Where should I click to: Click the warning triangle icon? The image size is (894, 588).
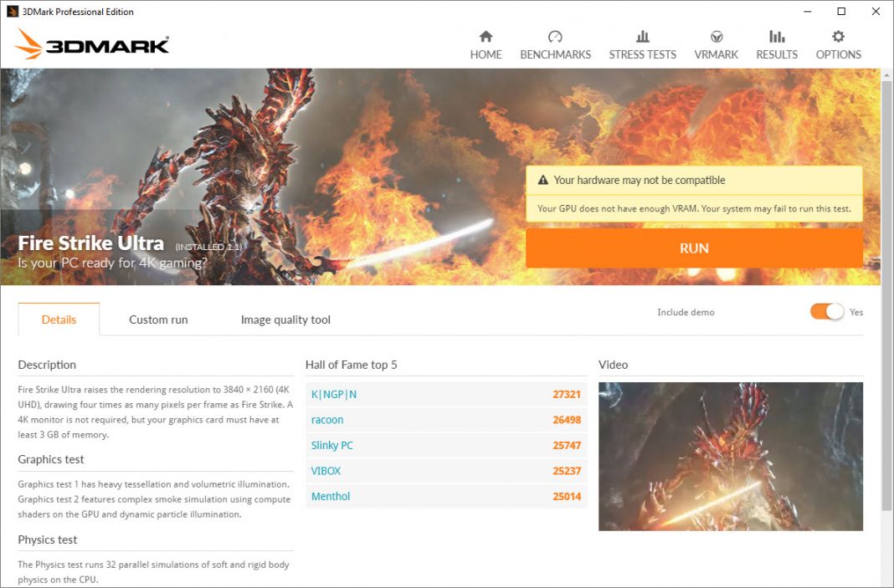coord(542,181)
